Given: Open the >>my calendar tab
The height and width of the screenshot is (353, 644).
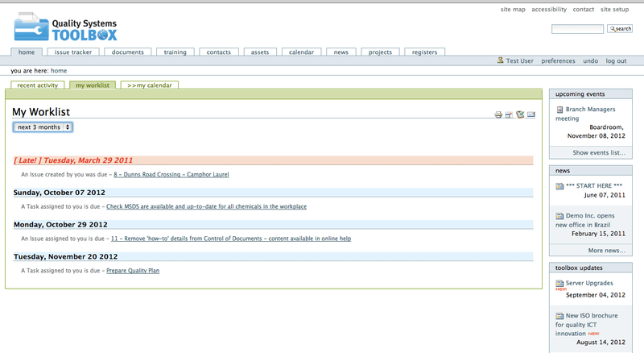Looking at the screenshot, I should (150, 85).
